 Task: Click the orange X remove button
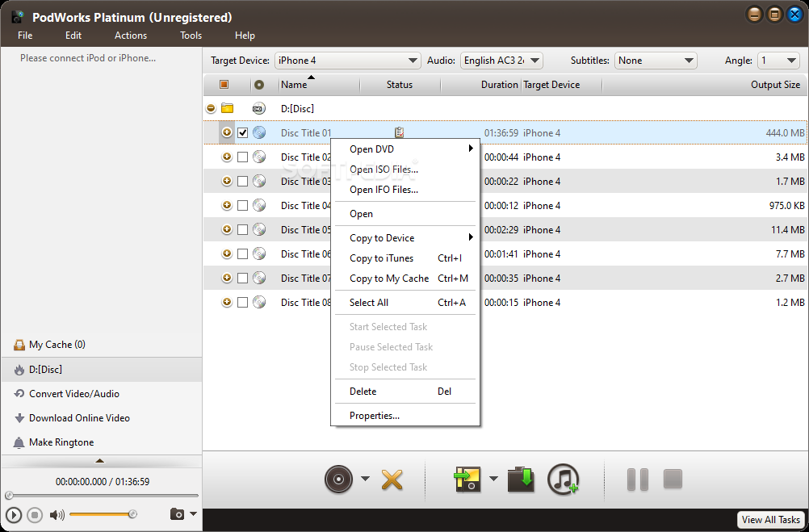(x=392, y=480)
